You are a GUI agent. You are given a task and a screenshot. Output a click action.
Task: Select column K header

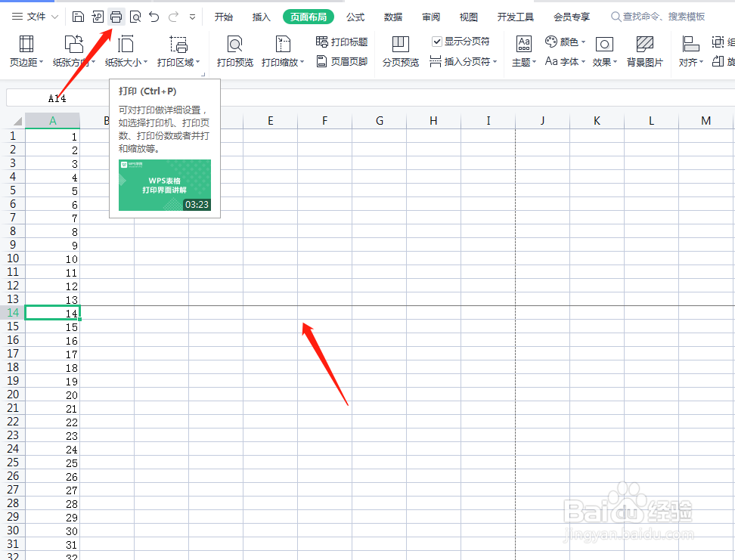[597, 121]
